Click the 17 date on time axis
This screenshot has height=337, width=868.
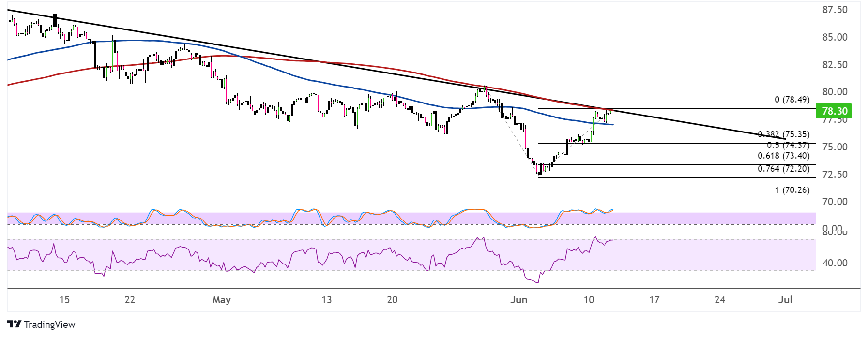(655, 300)
